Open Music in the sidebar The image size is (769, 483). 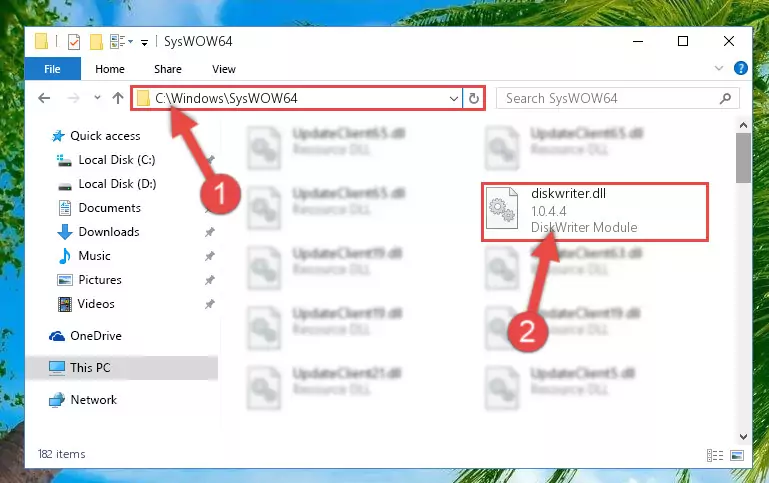[x=94, y=256]
